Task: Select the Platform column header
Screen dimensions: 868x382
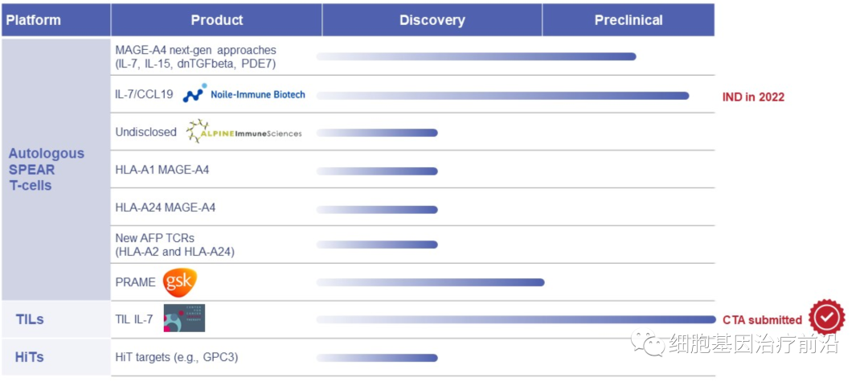Action: (x=34, y=20)
